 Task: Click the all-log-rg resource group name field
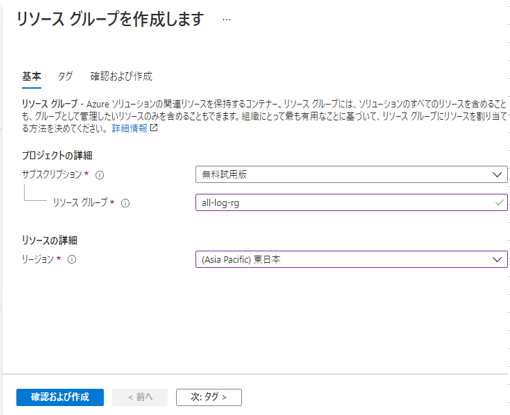(x=351, y=202)
